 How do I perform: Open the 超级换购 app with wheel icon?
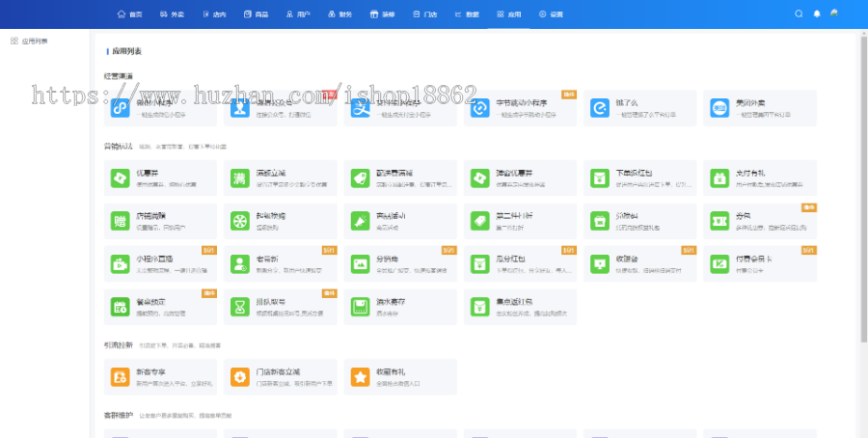(x=280, y=221)
